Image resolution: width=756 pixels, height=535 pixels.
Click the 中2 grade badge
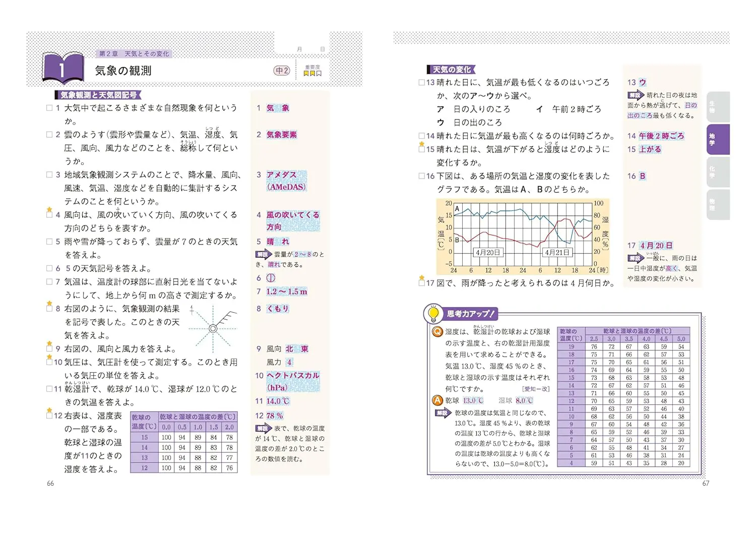[x=282, y=71]
